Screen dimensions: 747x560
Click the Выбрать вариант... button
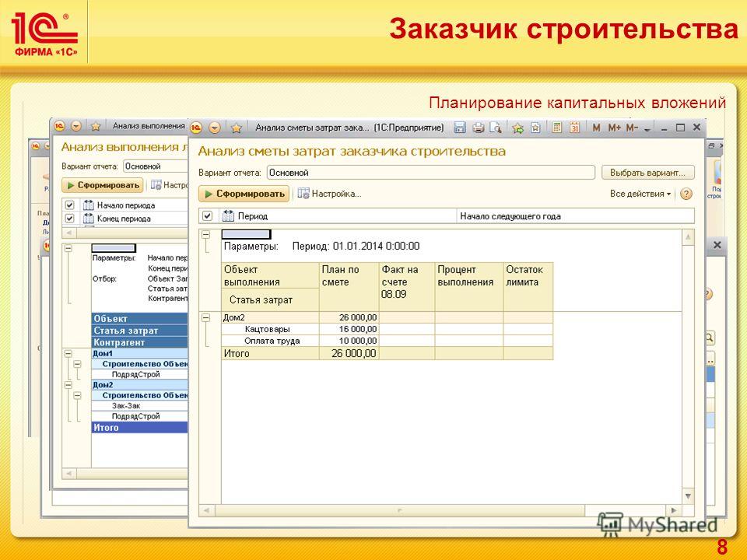pyautogui.click(x=648, y=173)
